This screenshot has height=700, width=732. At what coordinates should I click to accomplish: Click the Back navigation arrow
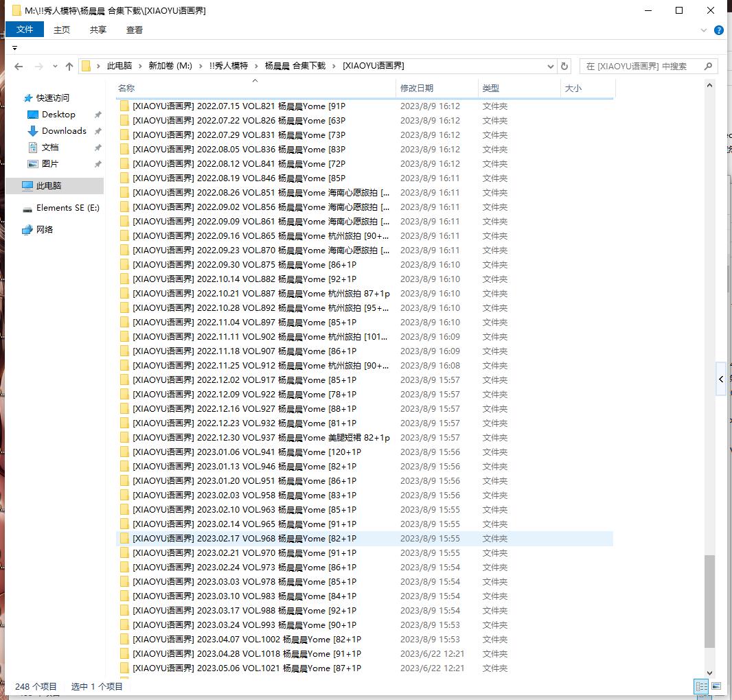point(19,67)
